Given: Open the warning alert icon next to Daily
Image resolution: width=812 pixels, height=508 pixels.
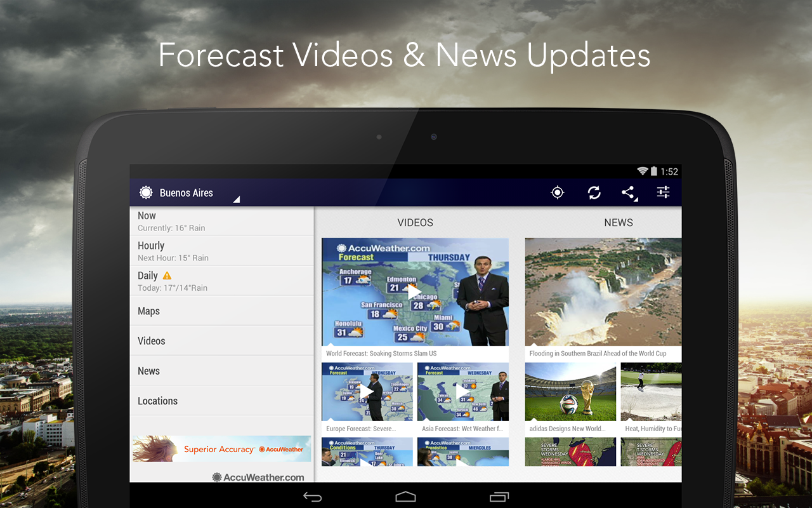Looking at the screenshot, I should pos(167,275).
